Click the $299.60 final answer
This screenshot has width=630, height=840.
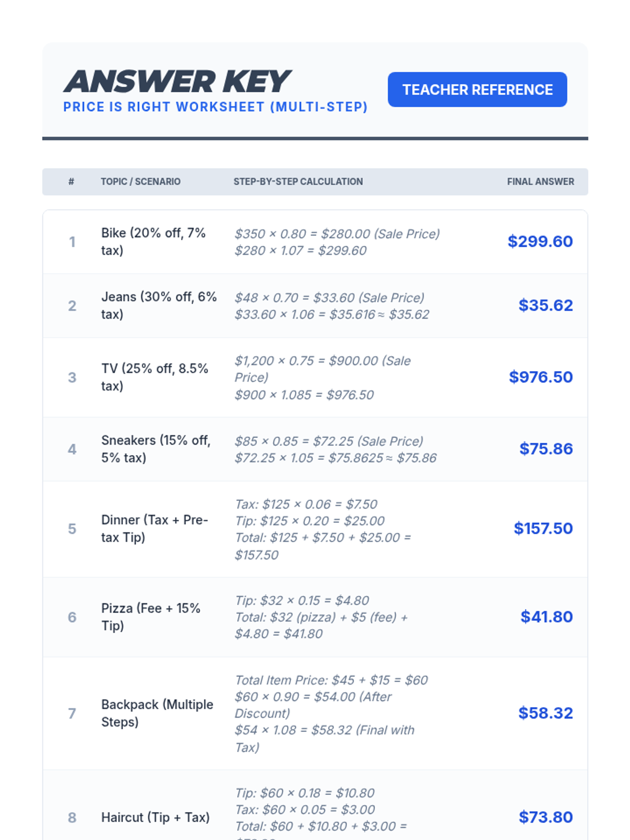pyautogui.click(x=540, y=241)
